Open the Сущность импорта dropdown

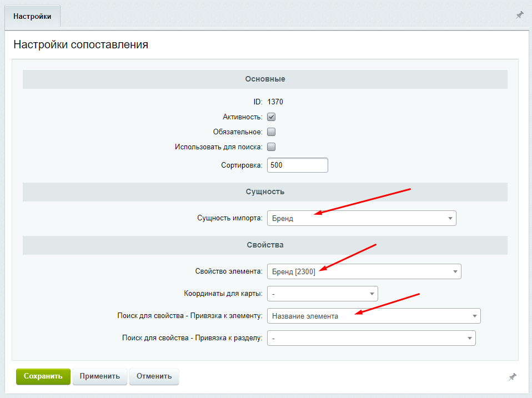362,218
